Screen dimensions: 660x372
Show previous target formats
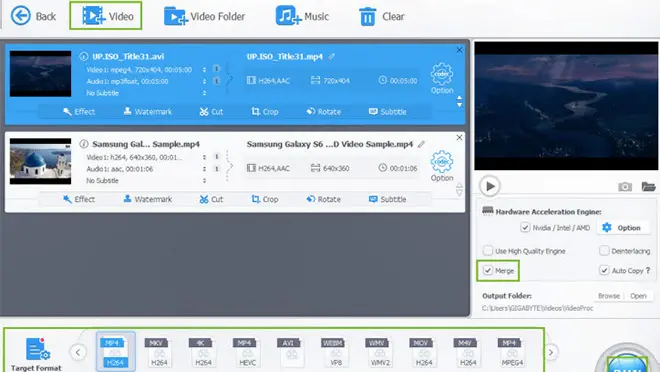click(x=78, y=352)
